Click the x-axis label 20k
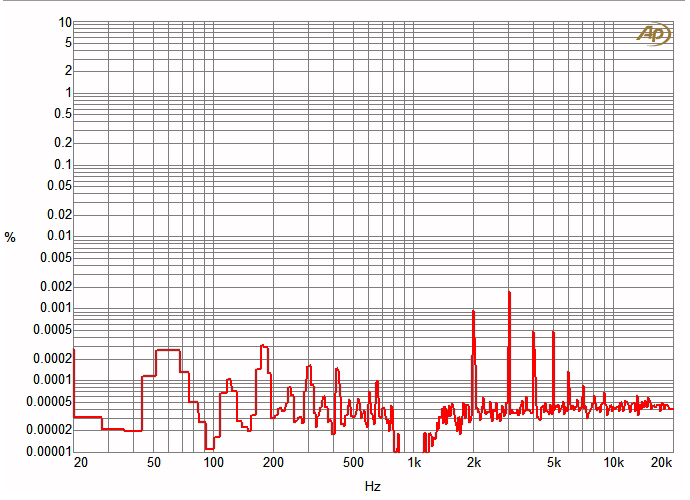 click(x=662, y=463)
